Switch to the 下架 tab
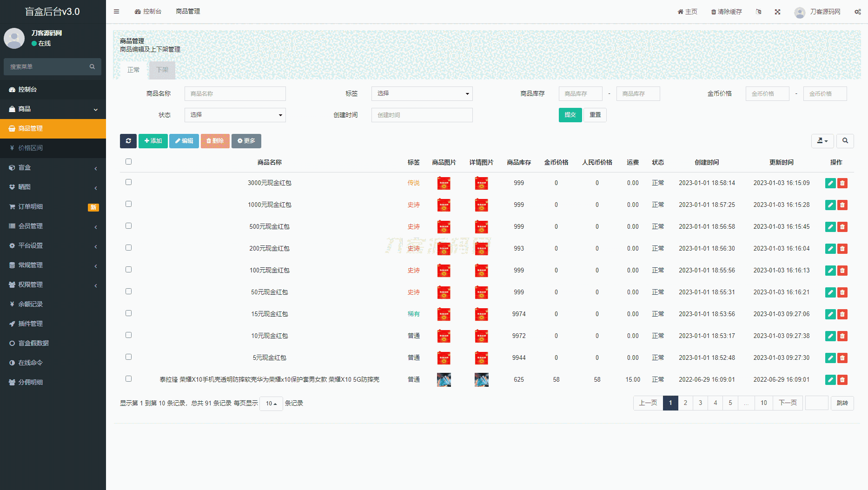 click(x=162, y=70)
